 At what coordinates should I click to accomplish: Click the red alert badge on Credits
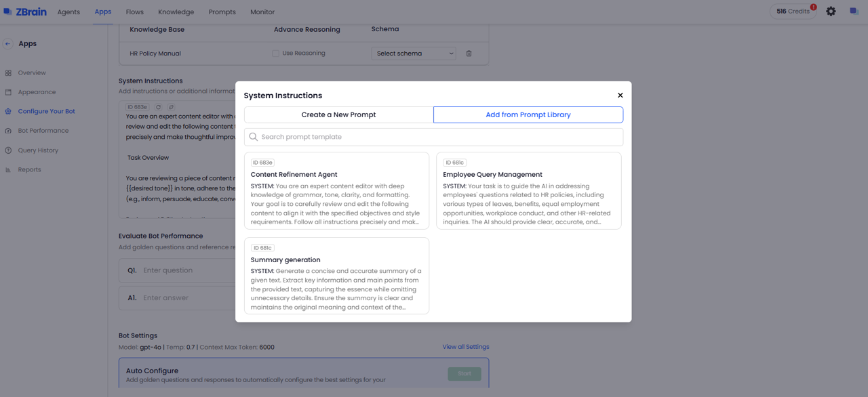(813, 7)
